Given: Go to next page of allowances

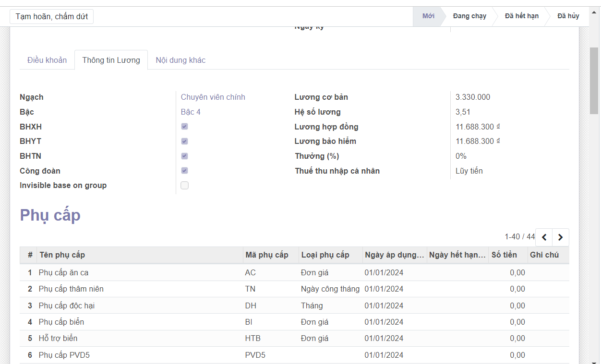Looking at the screenshot, I should 560,237.
